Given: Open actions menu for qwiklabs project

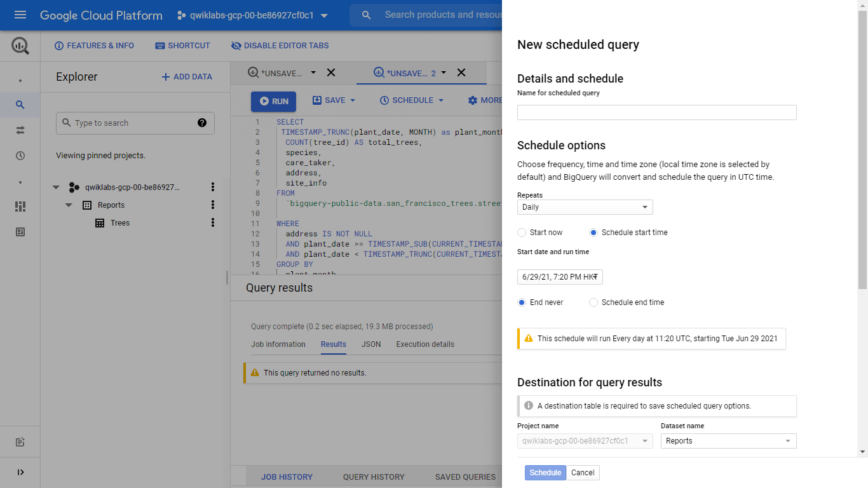Looking at the screenshot, I should coord(213,187).
